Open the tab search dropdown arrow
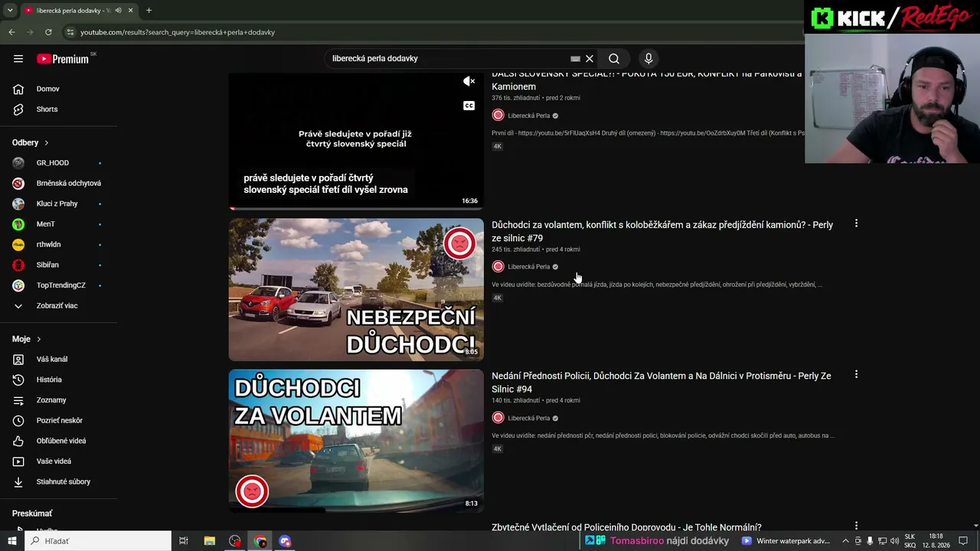980x551 pixels. [10, 11]
